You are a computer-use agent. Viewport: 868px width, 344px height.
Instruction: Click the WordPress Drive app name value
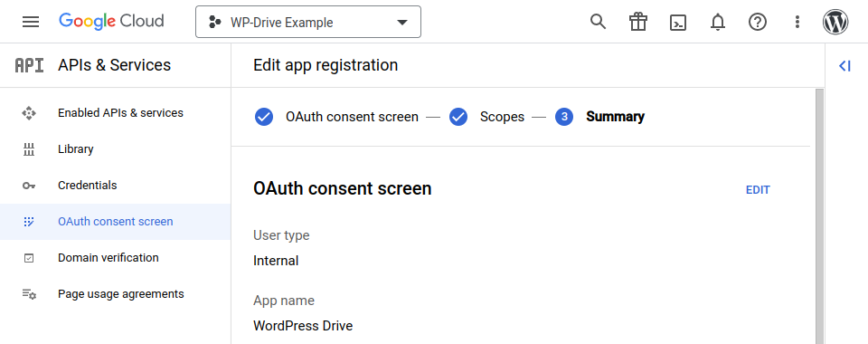[x=303, y=326]
